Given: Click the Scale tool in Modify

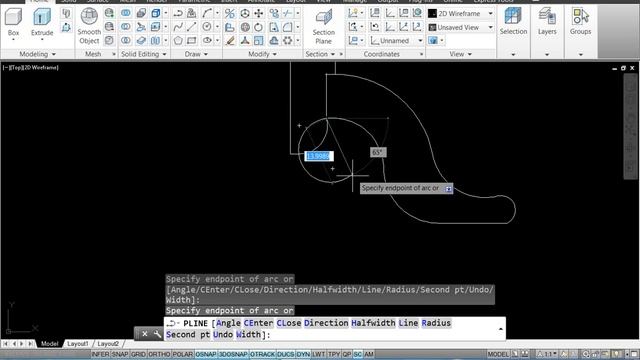Looking at the screenshot, I should point(259,40).
